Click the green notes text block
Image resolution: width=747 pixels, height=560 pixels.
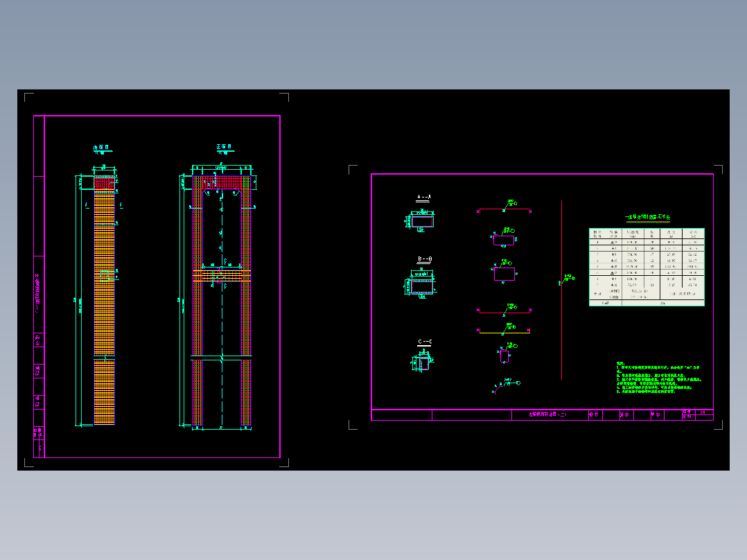point(658,378)
